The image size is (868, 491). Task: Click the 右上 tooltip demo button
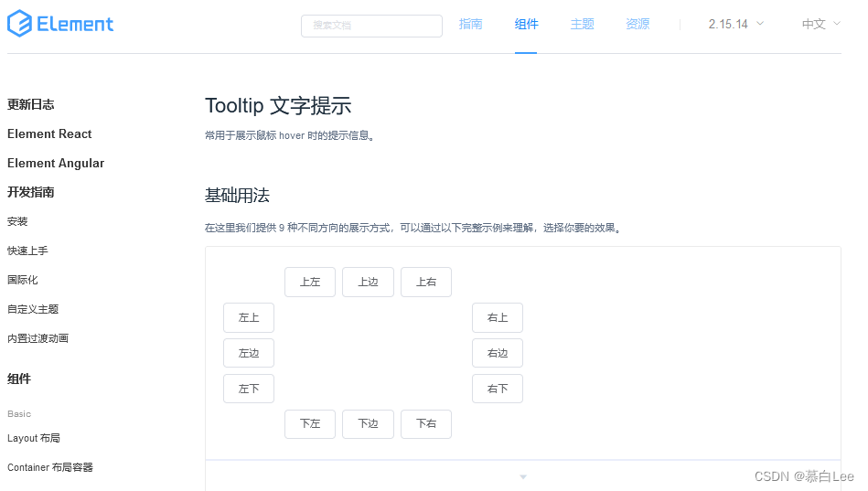[497, 318]
